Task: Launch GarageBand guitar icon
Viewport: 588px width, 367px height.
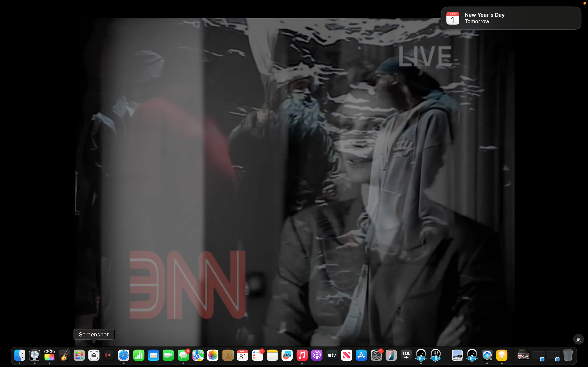Action: 64,355
